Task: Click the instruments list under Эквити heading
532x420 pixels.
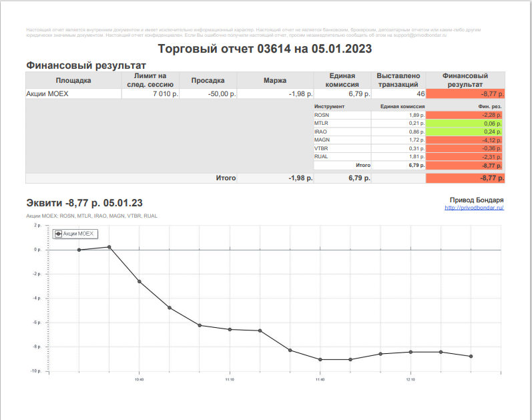Action: [91, 216]
